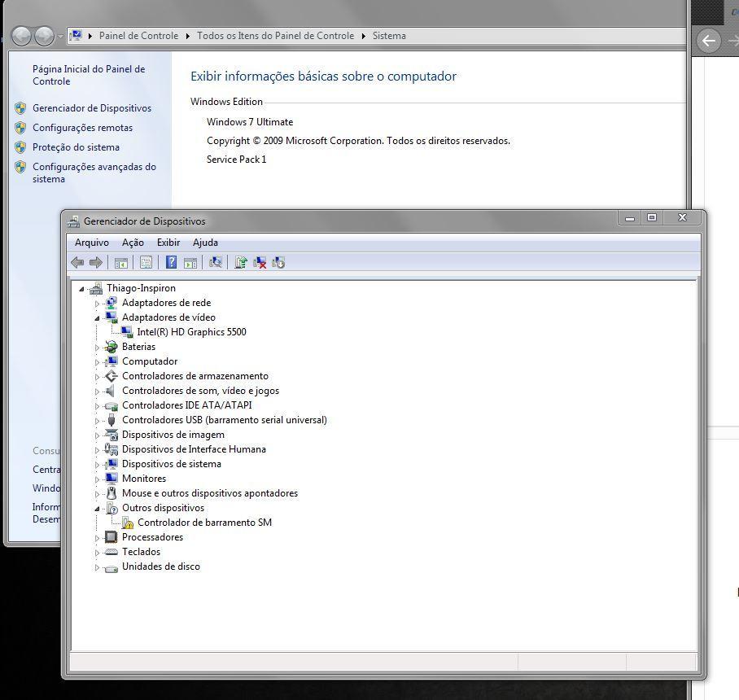Screen dimensions: 739x700
Task: Click the Forward arrow in Device Manager toolbar
Action: tap(96, 263)
